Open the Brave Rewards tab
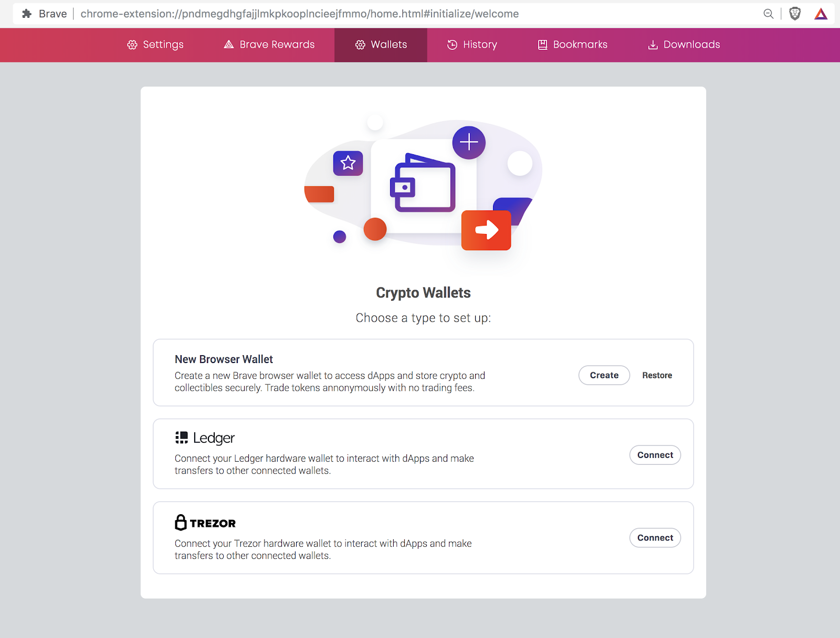The height and width of the screenshot is (638, 840). pos(269,45)
